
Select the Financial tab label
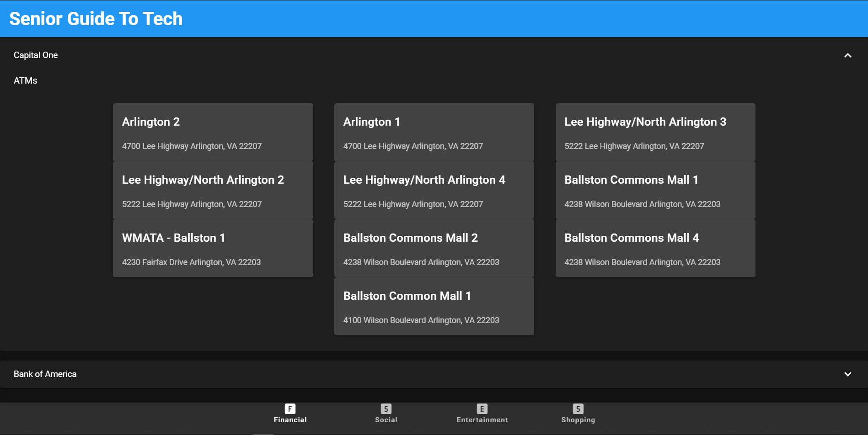tap(290, 420)
